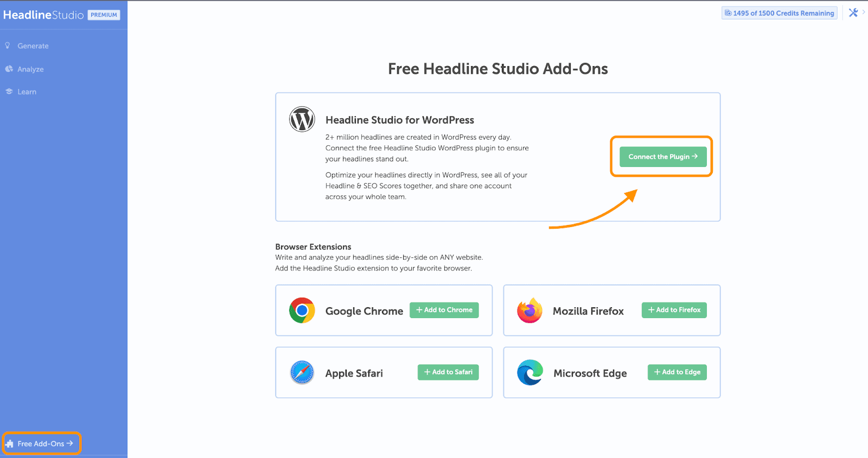Click the Apple Safari compass icon

coord(302,373)
